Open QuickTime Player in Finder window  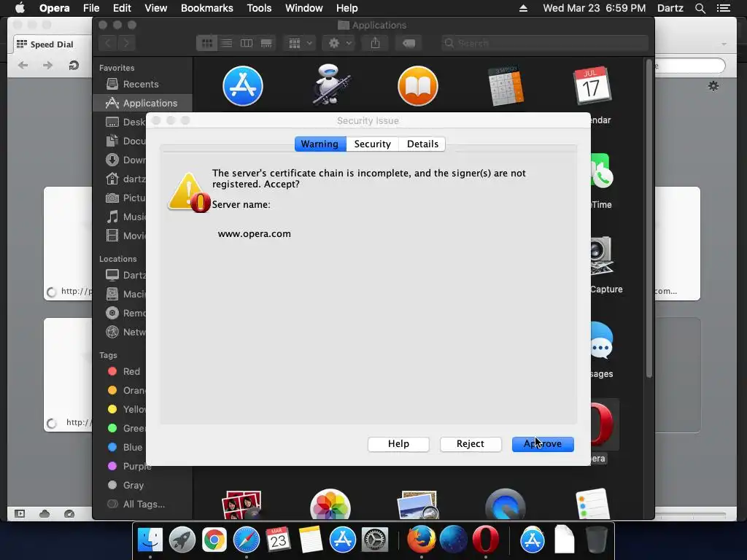click(x=506, y=504)
